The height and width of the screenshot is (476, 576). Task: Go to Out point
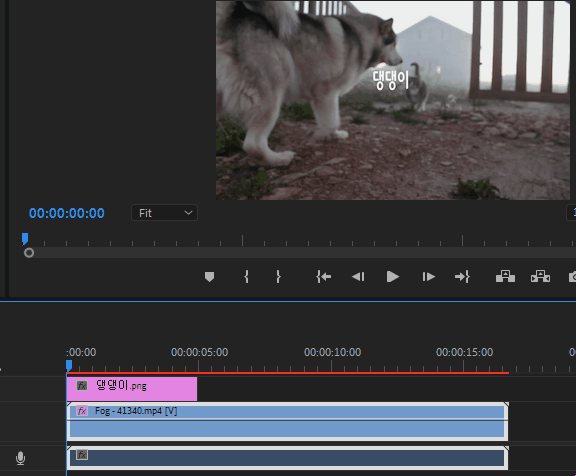[462, 277]
